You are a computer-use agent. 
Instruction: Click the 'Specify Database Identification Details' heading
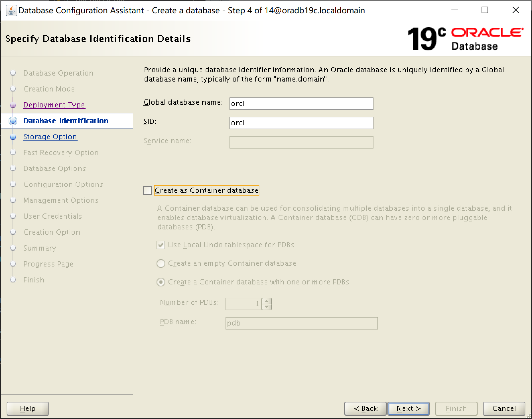coord(98,39)
